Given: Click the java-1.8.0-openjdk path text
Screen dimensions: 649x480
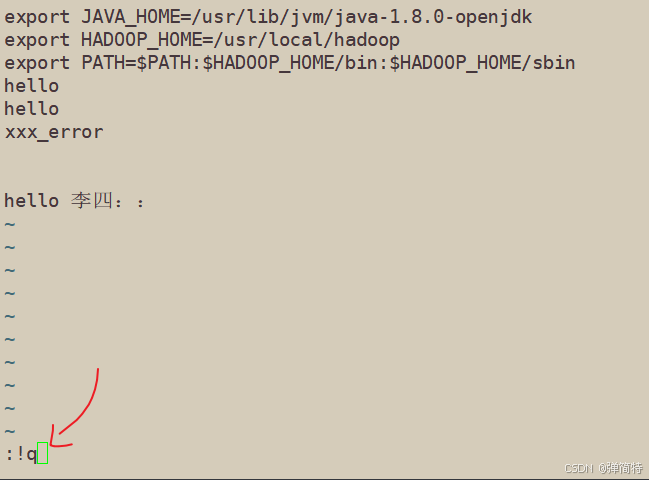Looking at the screenshot, I should click(433, 17).
